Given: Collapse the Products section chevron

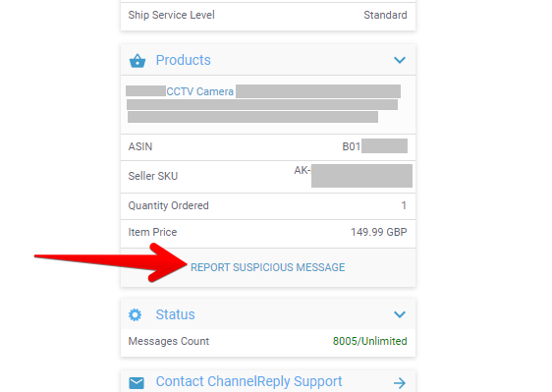Looking at the screenshot, I should [x=400, y=60].
